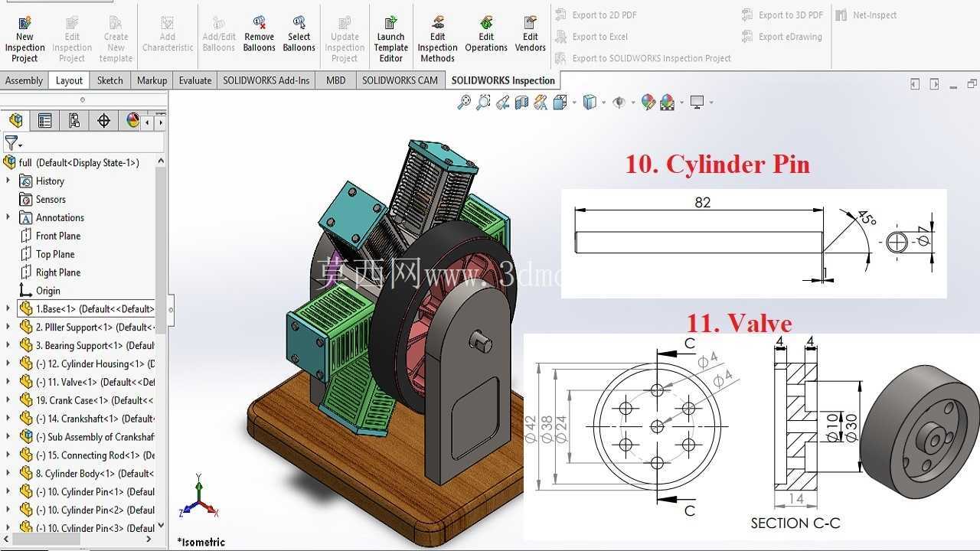Click the Display Style cube icon
Image resolution: width=980 pixels, height=551 pixels.
coord(590,102)
